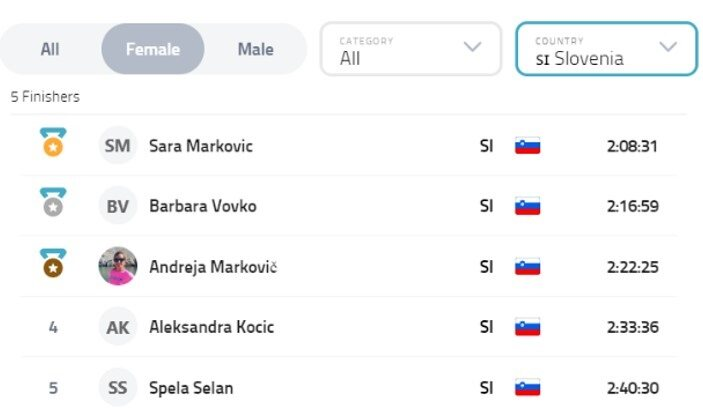Click Slovenia flag beside Sara Markovic

click(x=527, y=146)
